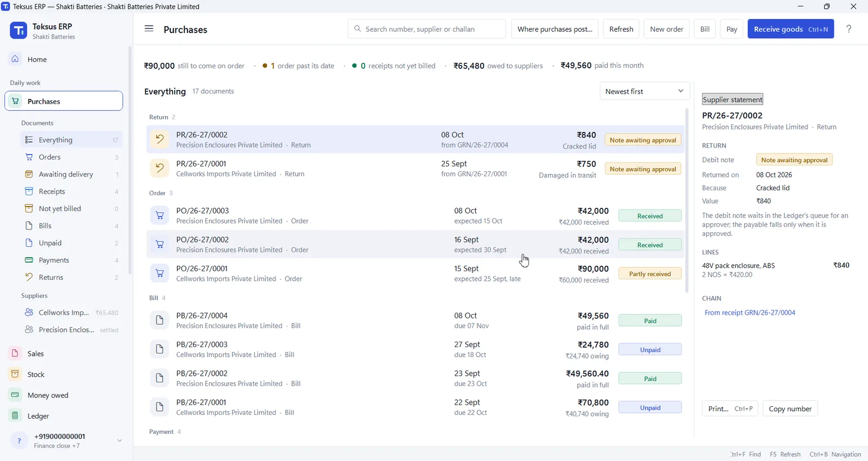Image resolution: width=868 pixels, height=461 pixels.
Task: Select Everything in Documents list
Action: pyautogui.click(x=72, y=140)
